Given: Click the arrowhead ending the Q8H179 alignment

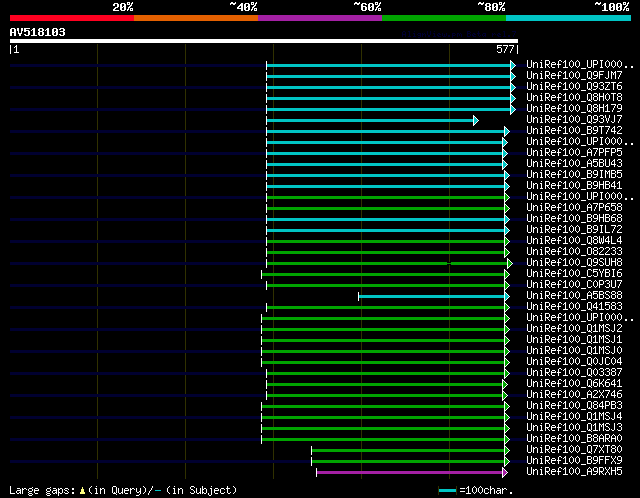Looking at the screenshot, I should tap(513, 108).
